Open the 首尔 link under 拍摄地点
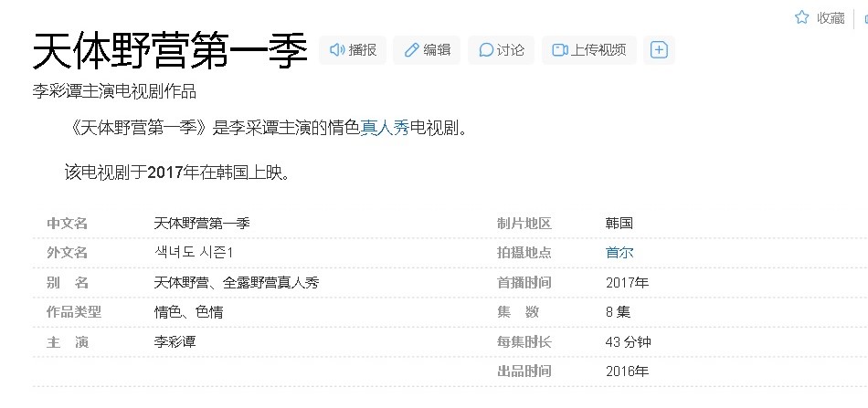868x408 pixels. 619,253
